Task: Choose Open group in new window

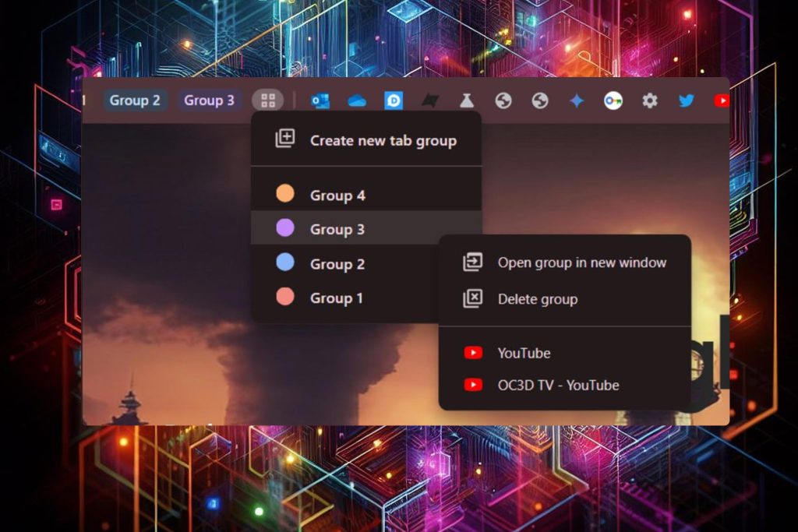Action: click(565, 262)
